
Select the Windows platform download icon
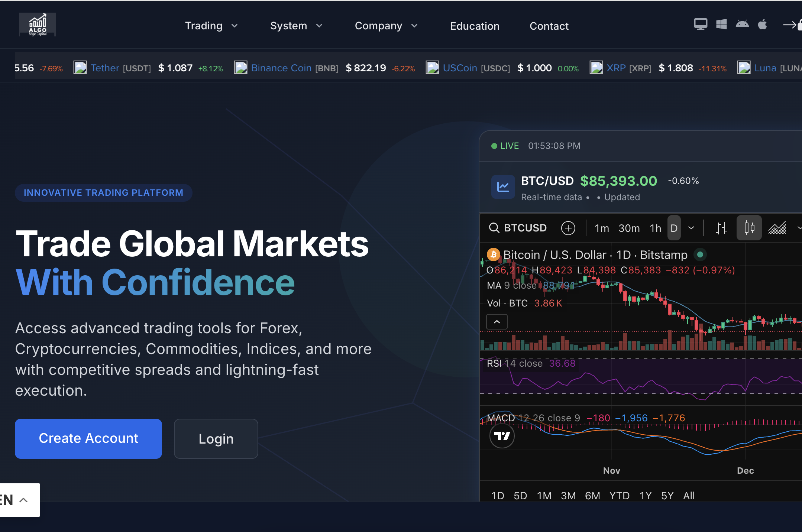[721, 23]
